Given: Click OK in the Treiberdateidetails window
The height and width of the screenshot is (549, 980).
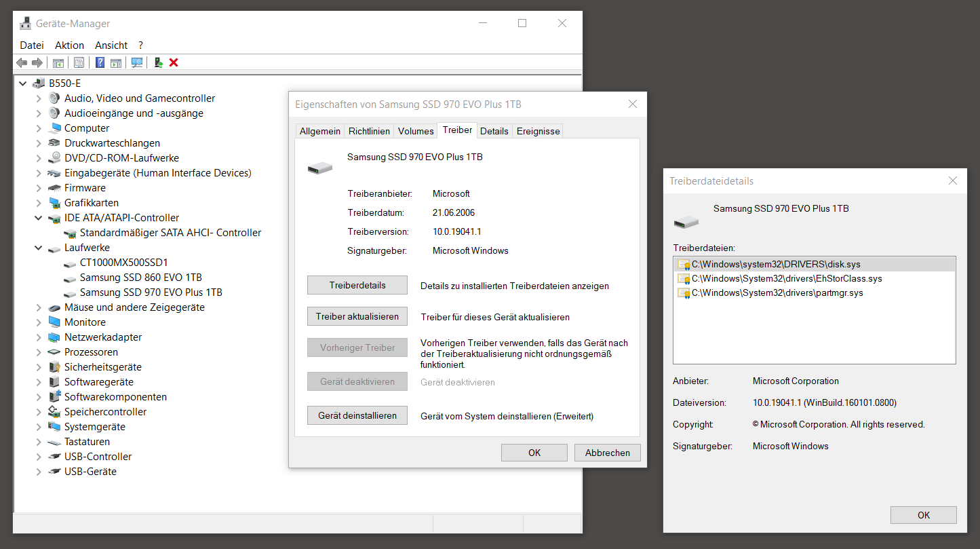Looking at the screenshot, I should [x=924, y=515].
